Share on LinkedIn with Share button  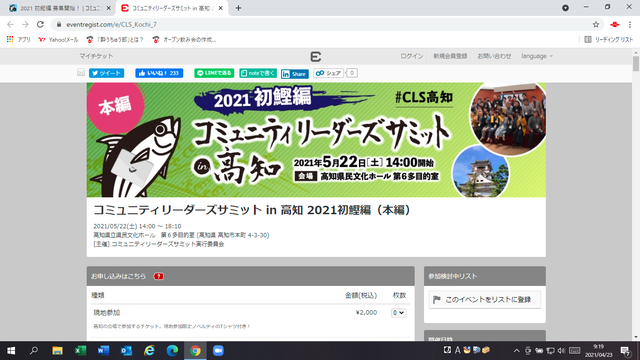(294, 73)
